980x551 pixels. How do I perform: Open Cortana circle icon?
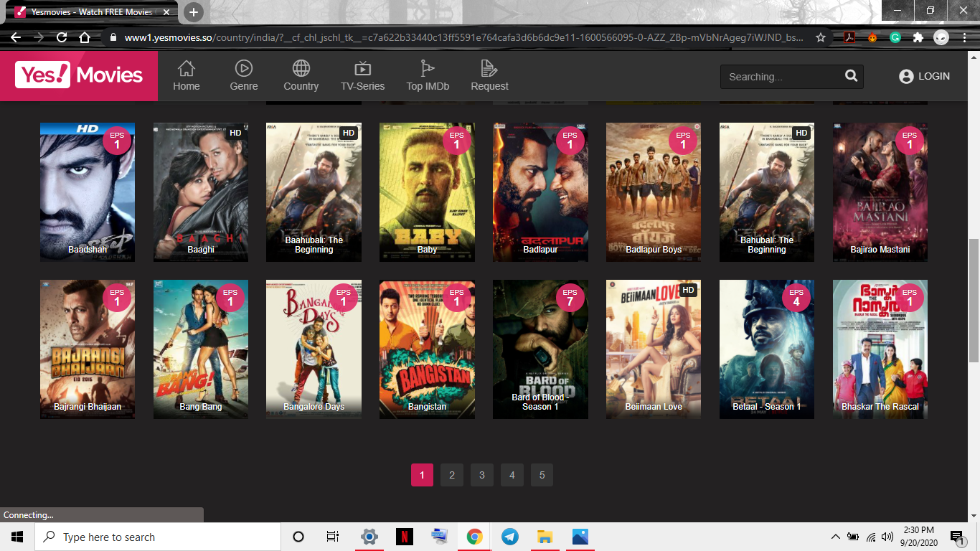point(298,537)
